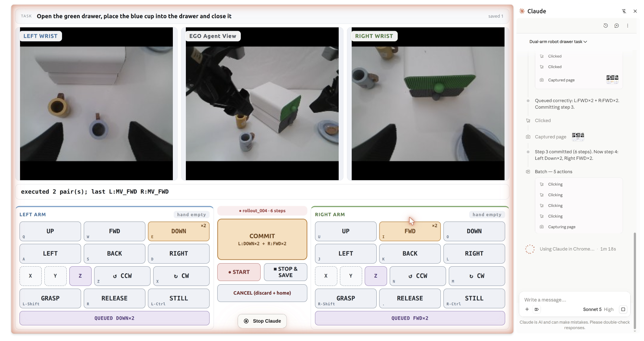The height and width of the screenshot is (341, 644).
Task: Click Left Arm RELEASE button
Action: point(114,298)
